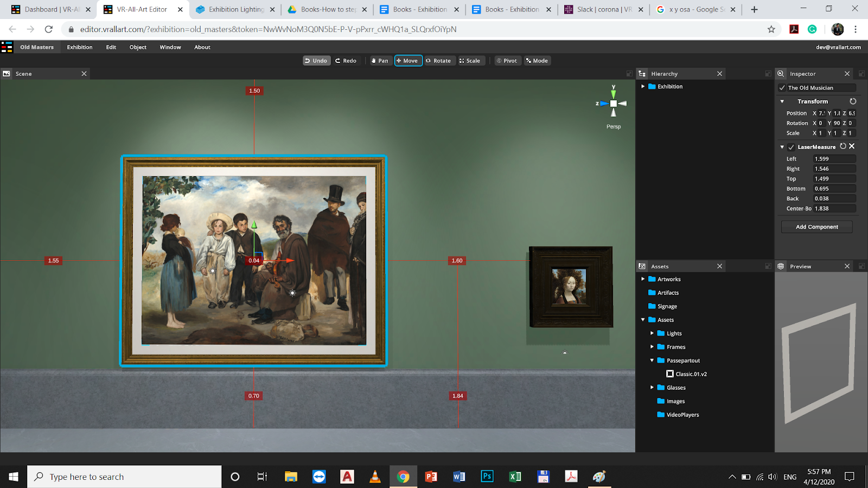
Task: Click the object name field The Old Musician
Action: pos(821,88)
